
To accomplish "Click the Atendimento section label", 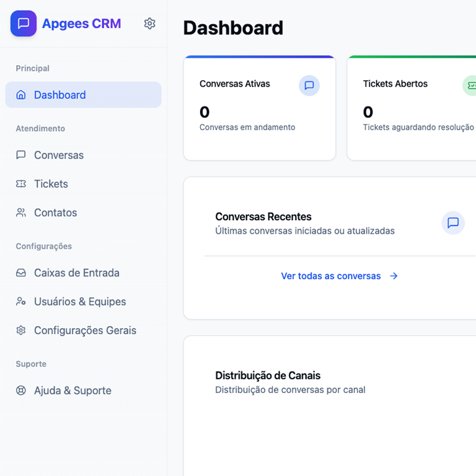I will coord(40,128).
